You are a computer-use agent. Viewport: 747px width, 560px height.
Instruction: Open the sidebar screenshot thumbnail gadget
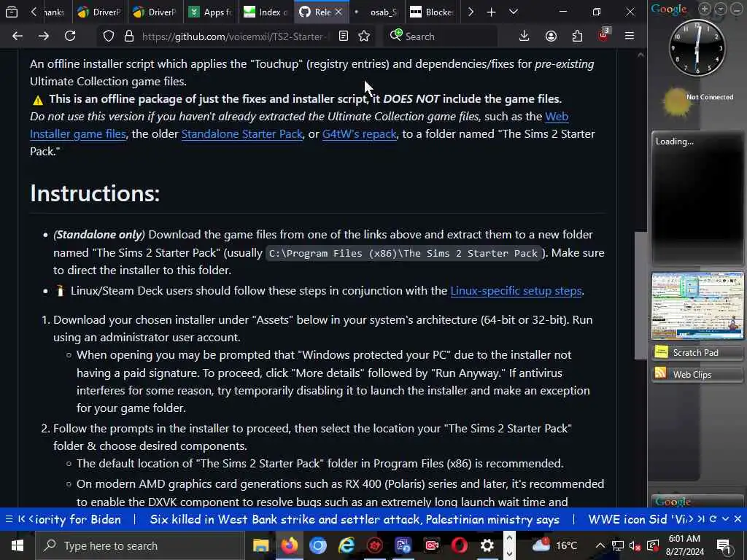pyautogui.click(x=697, y=306)
